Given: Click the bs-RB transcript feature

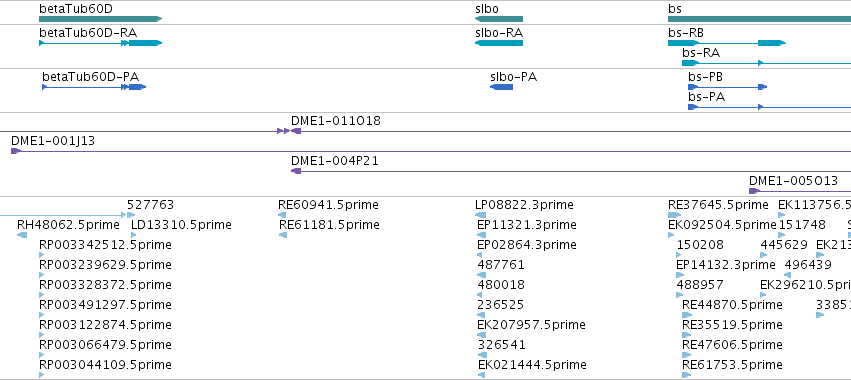Looking at the screenshot, I should [x=727, y=43].
